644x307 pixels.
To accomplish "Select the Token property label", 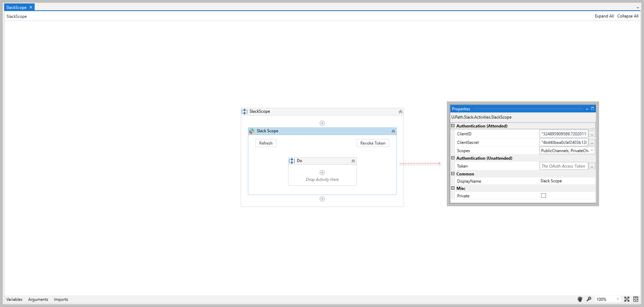I will tap(462, 166).
